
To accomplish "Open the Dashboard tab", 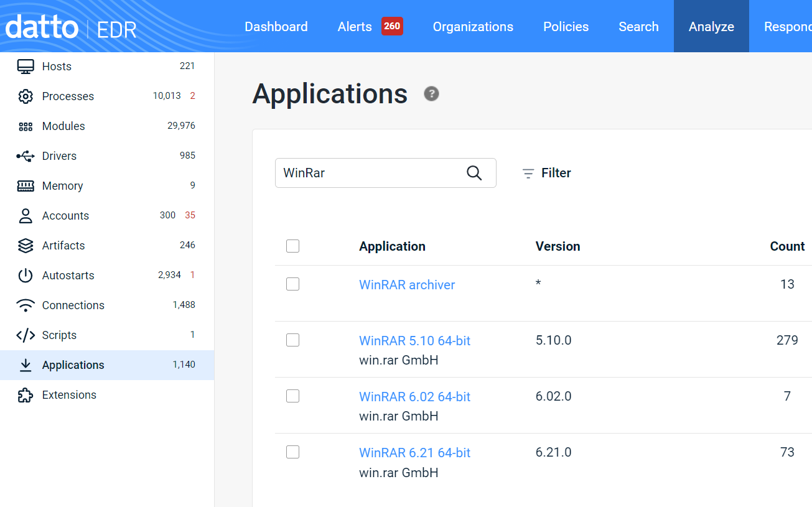I will (276, 27).
